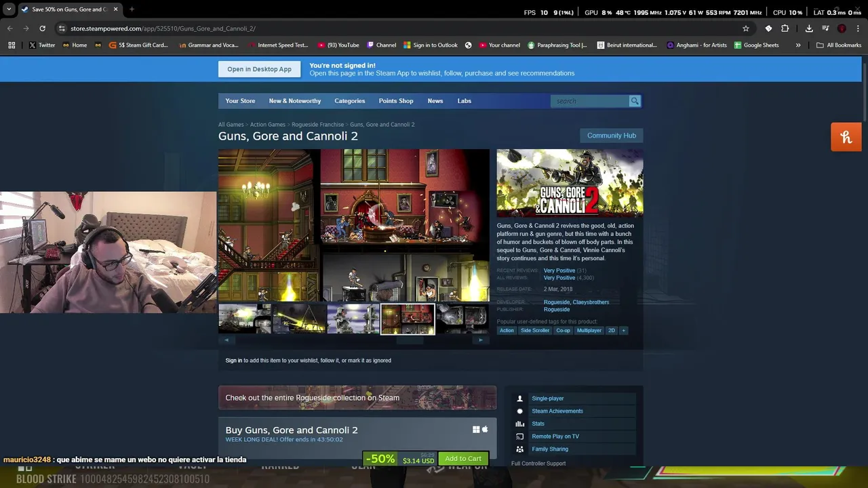Select the 2D tag

pos(612,331)
